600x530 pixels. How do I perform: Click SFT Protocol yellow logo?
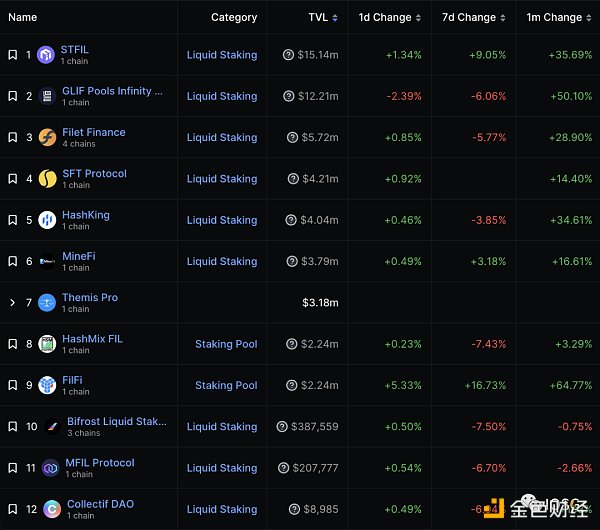(x=47, y=179)
